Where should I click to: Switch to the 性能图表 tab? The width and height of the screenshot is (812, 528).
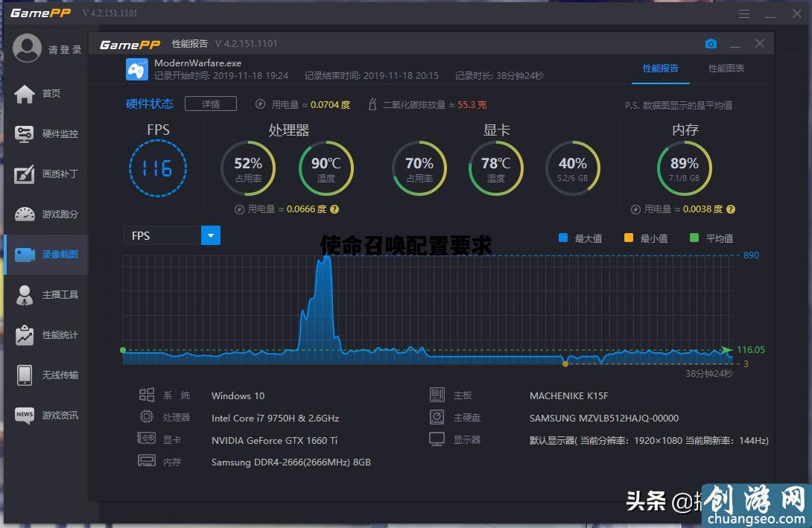[x=726, y=69]
